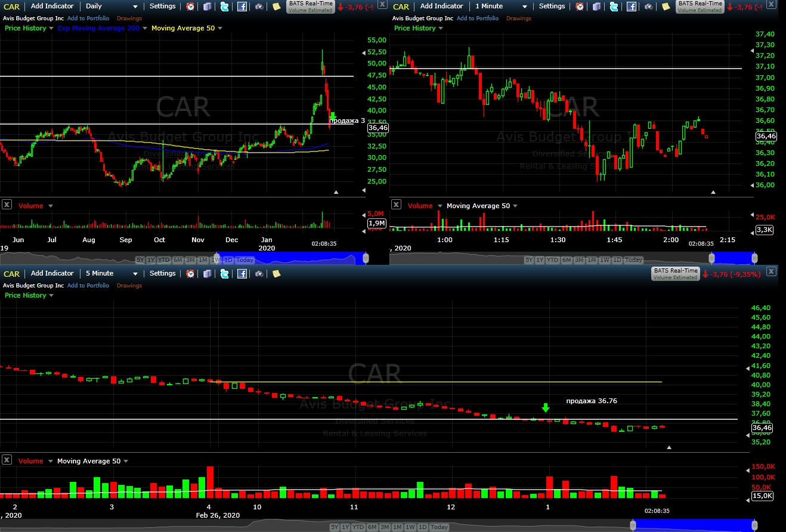The height and width of the screenshot is (532, 786).
Task: Open the sticky note icon in the 5 Minute chart
Action: 276,274
